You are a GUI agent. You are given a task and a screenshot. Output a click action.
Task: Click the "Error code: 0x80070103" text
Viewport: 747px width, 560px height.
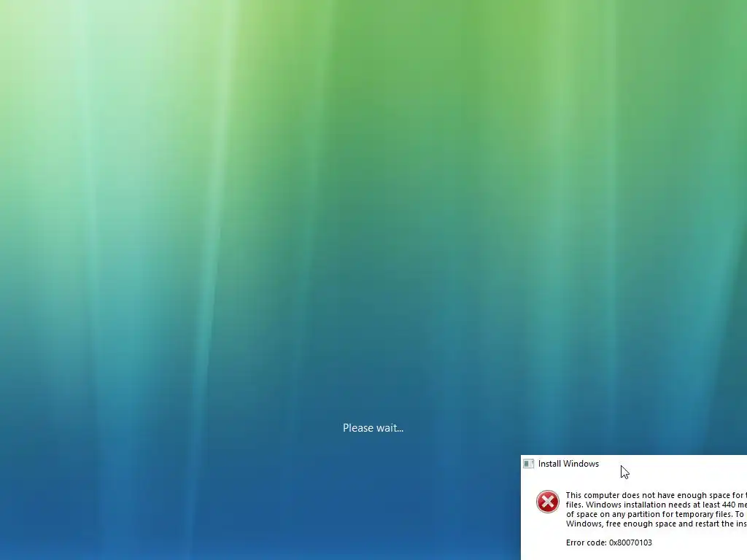pyautogui.click(x=609, y=542)
